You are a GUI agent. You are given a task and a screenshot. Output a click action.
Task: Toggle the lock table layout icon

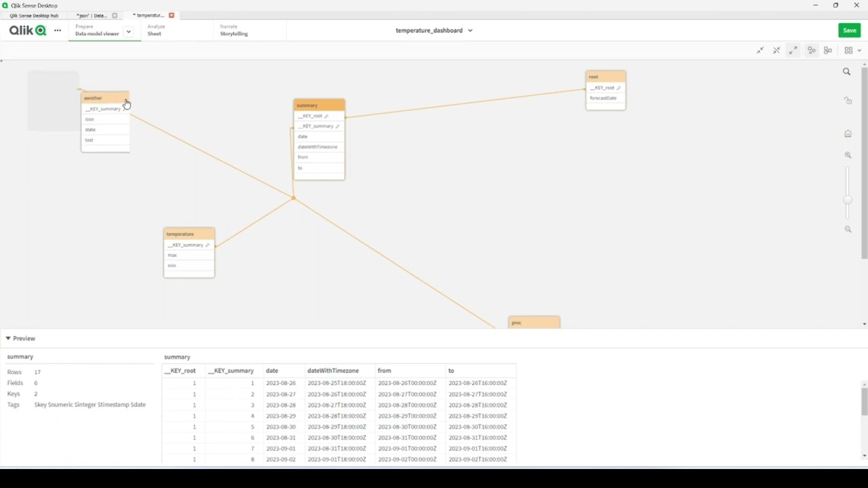(x=848, y=100)
